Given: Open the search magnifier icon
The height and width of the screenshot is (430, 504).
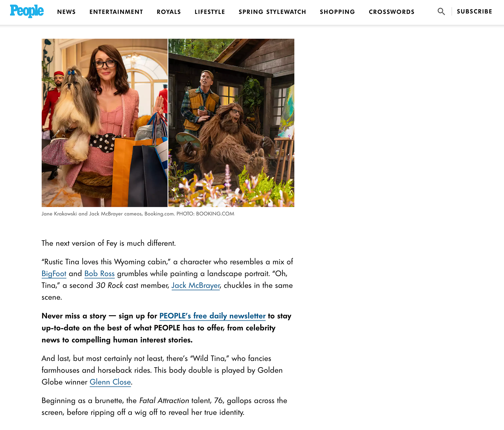Looking at the screenshot, I should (441, 12).
